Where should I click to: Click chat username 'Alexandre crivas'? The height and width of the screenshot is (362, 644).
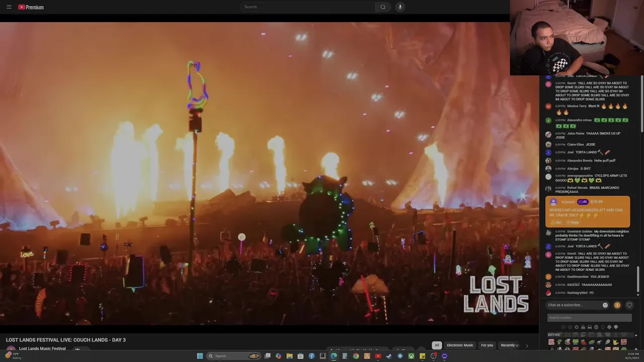(x=579, y=120)
